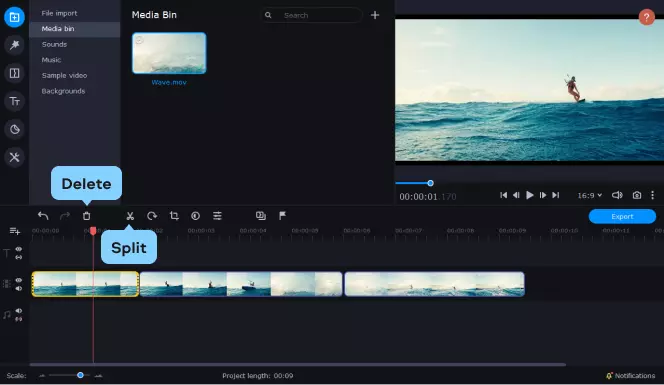
Task: Undo the last action
Action: 43,216
